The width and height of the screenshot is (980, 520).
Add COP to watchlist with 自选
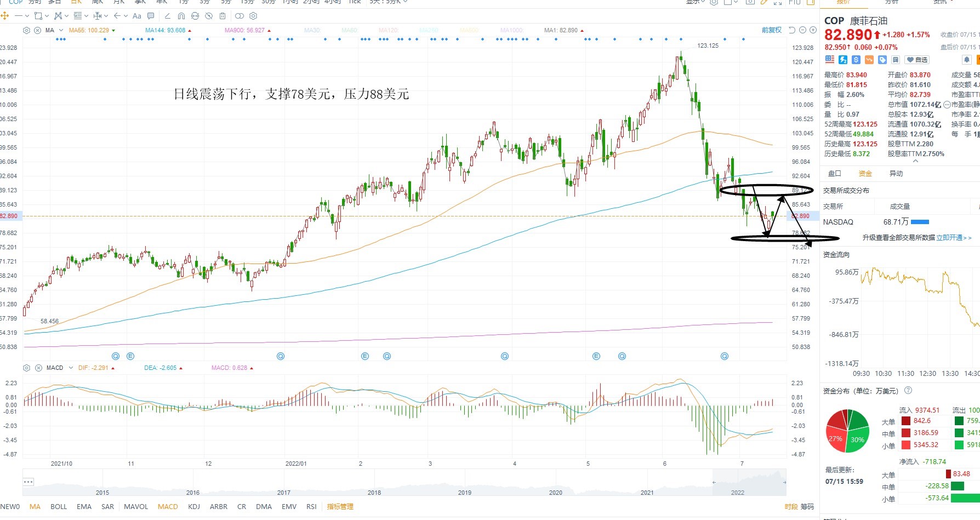click(x=917, y=60)
